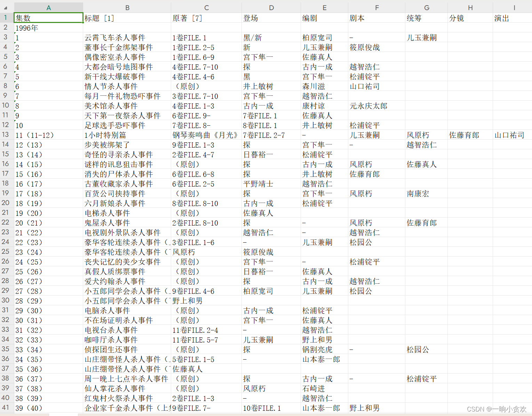
Task: Click cell 仙人掌花杀人事件
Action: (x=127, y=388)
